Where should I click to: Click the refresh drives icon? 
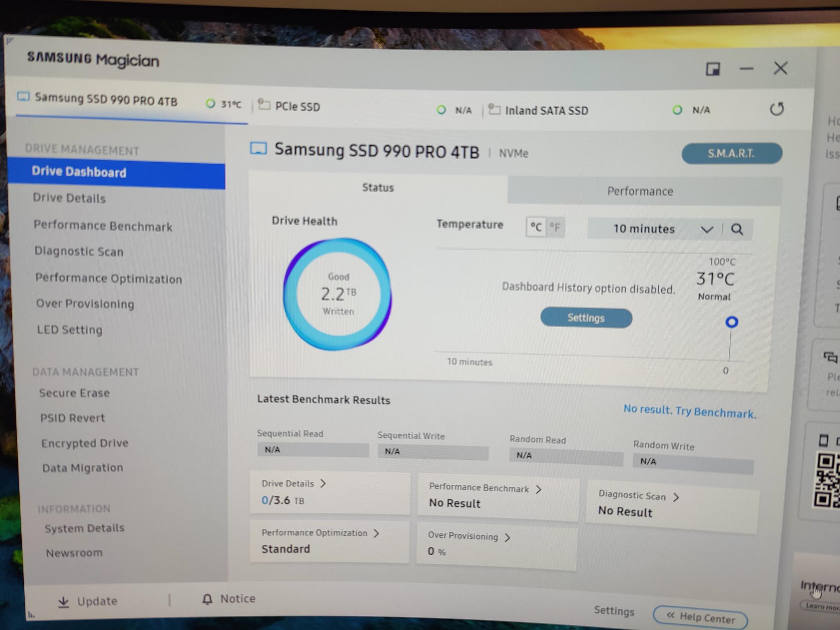776,109
